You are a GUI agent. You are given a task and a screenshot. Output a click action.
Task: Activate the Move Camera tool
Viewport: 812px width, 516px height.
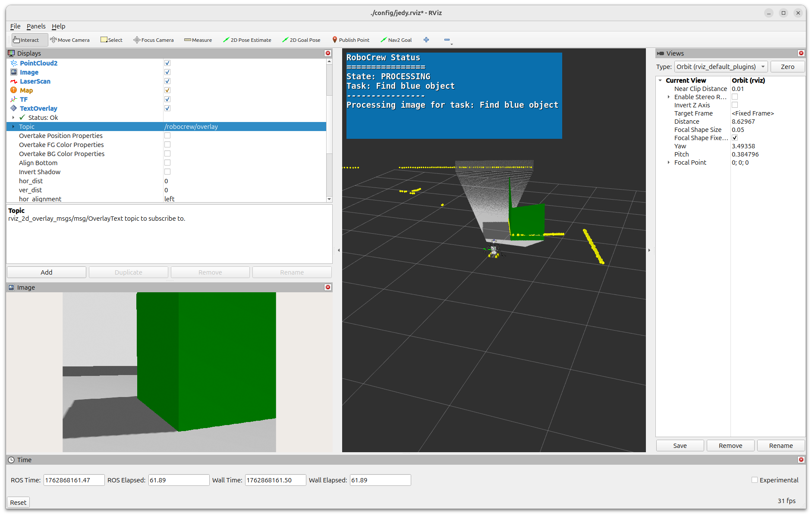coord(70,40)
